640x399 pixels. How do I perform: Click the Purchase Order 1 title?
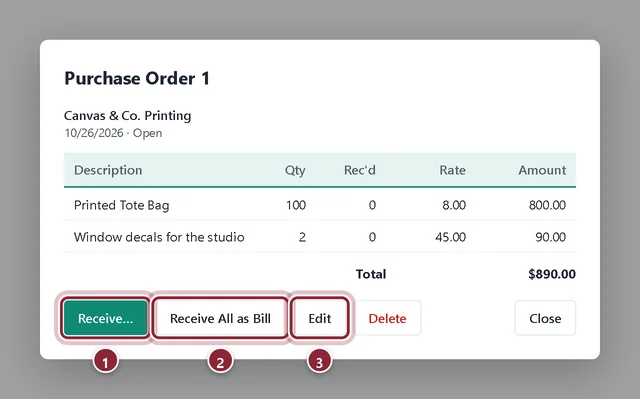click(x=137, y=78)
